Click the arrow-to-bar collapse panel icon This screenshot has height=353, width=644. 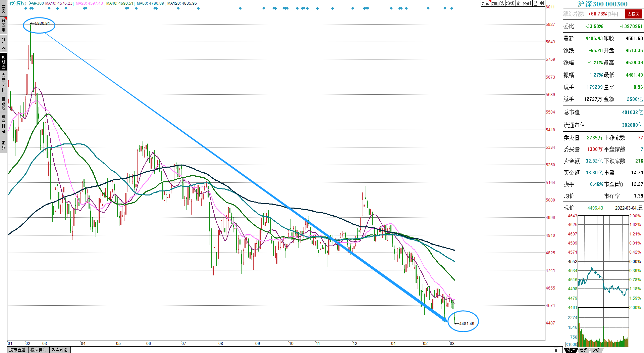542,3
